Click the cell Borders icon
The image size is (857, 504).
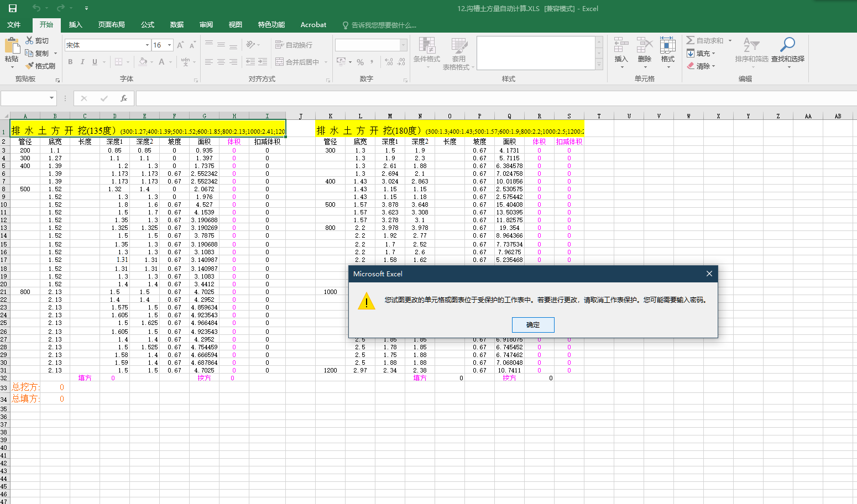click(x=118, y=62)
